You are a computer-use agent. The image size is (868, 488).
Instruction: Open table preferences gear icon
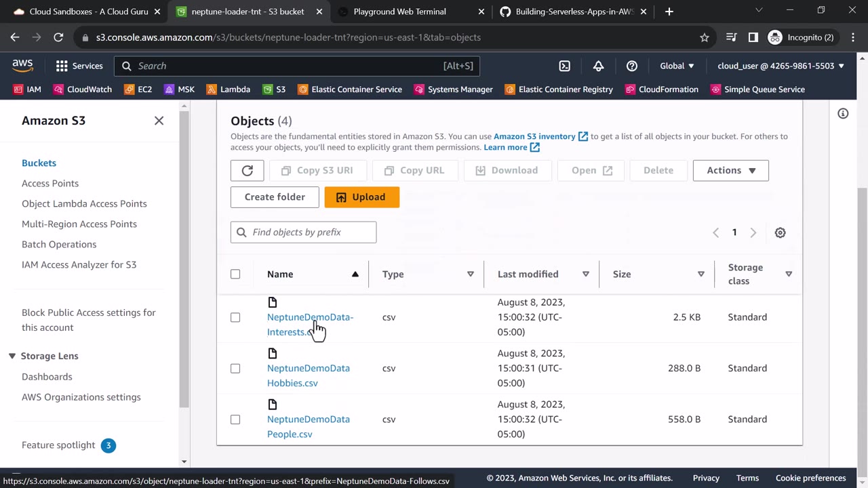tap(780, 232)
